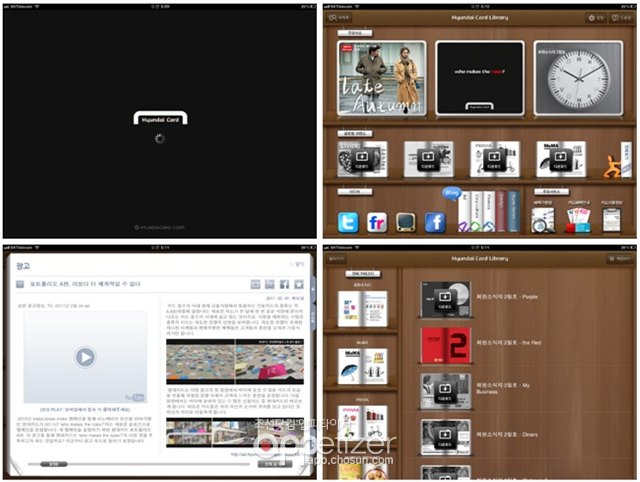Select the Finance book spine
Image resolution: width=640 pixels, height=482 pixels.
489,211
